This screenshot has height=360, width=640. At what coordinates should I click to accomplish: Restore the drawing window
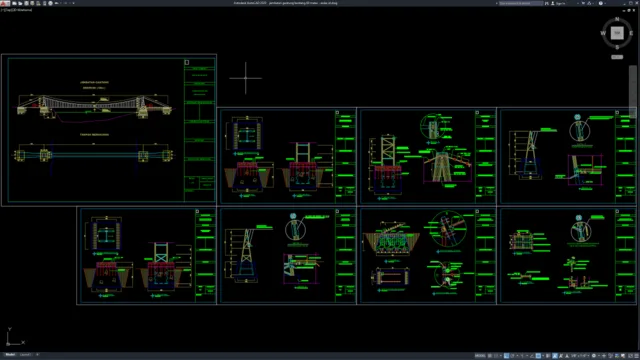[629, 10]
